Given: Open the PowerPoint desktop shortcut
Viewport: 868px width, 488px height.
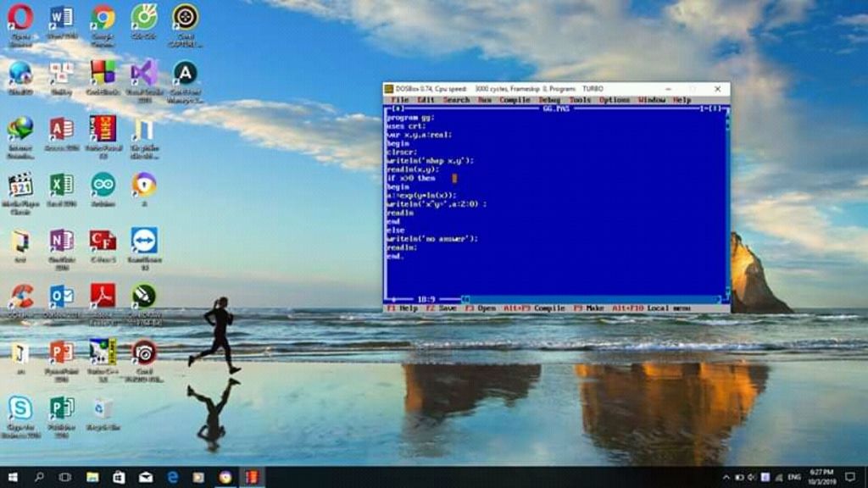Looking at the screenshot, I should tap(61, 352).
